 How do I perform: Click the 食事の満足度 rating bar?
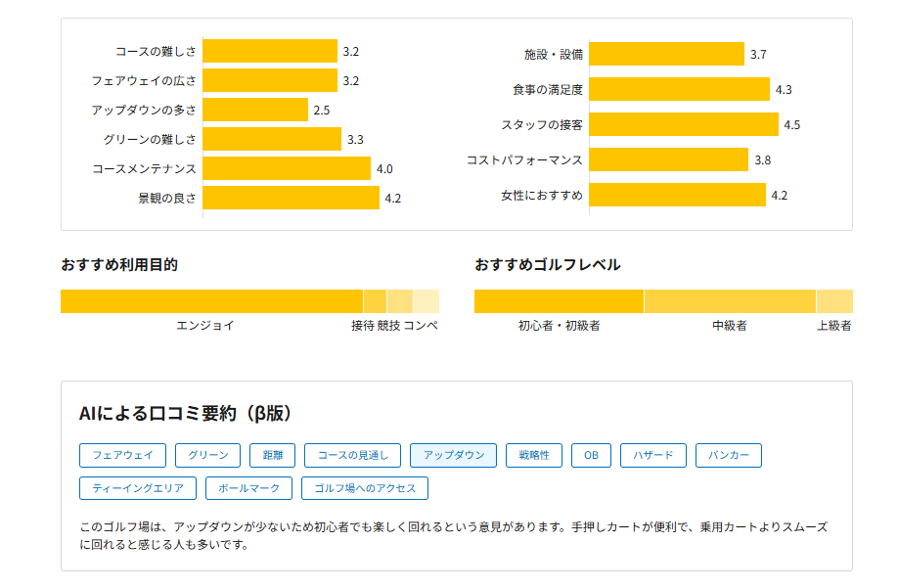pos(679,89)
